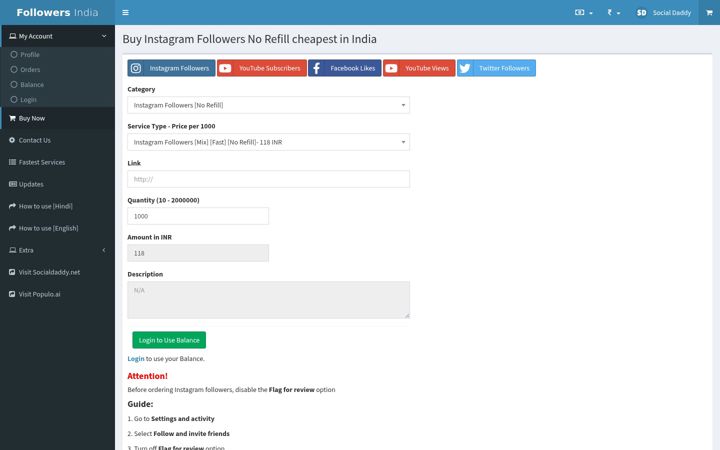Focus the Link input field
The height and width of the screenshot is (450, 720).
pos(268,179)
